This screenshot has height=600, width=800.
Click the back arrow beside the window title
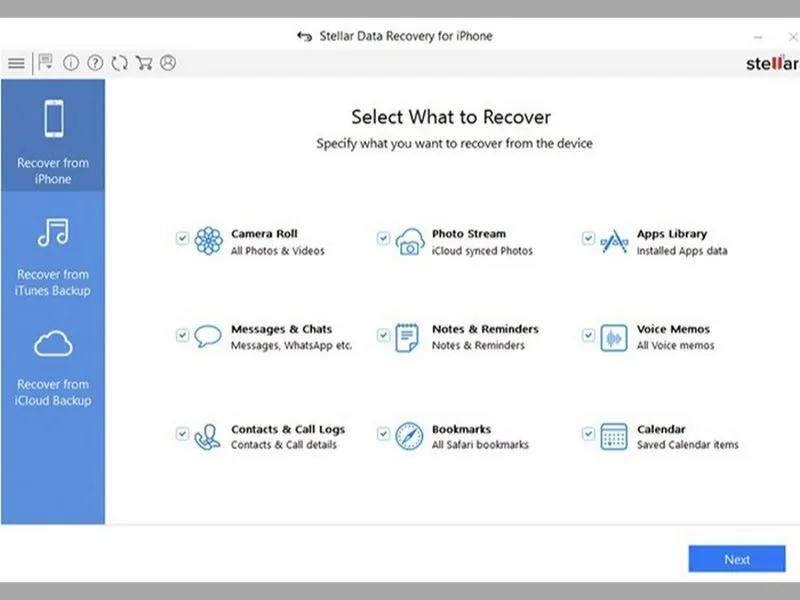305,36
